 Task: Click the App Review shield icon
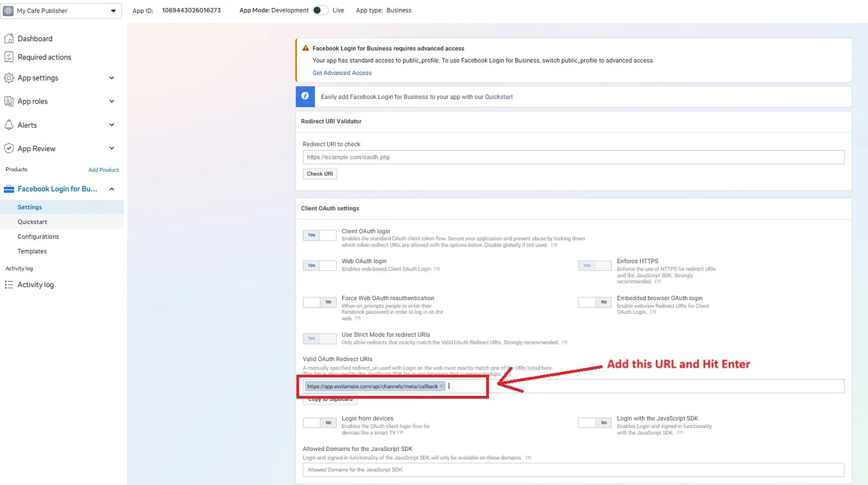[9, 148]
